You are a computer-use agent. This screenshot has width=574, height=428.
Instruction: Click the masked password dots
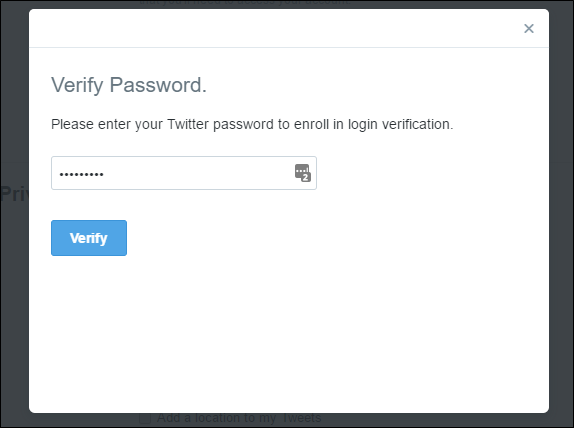(x=81, y=174)
